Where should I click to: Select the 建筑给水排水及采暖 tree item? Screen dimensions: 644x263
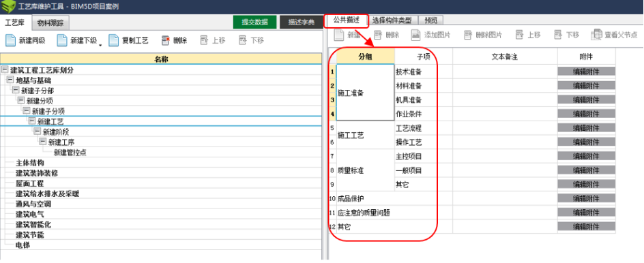point(47,194)
